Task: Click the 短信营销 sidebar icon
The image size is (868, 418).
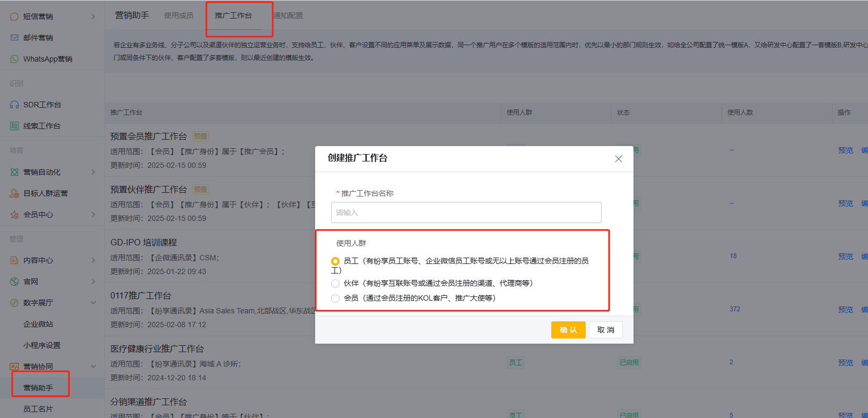Action: [x=14, y=16]
